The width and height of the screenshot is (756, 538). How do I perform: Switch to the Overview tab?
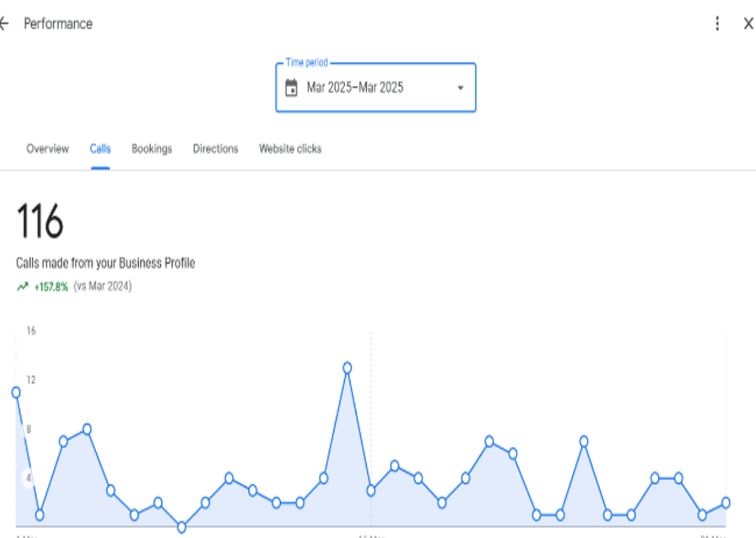point(48,149)
